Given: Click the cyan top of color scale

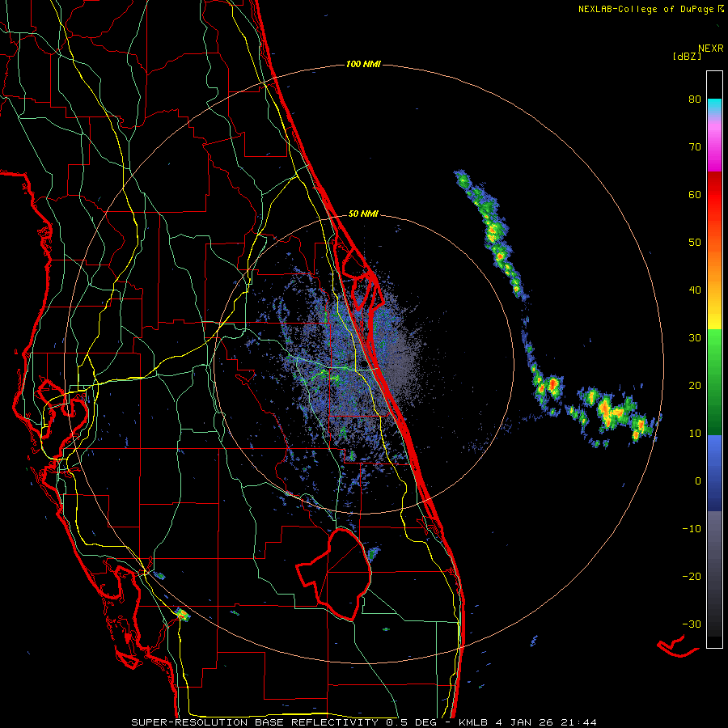Looking at the screenshot, I should click(x=714, y=107).
